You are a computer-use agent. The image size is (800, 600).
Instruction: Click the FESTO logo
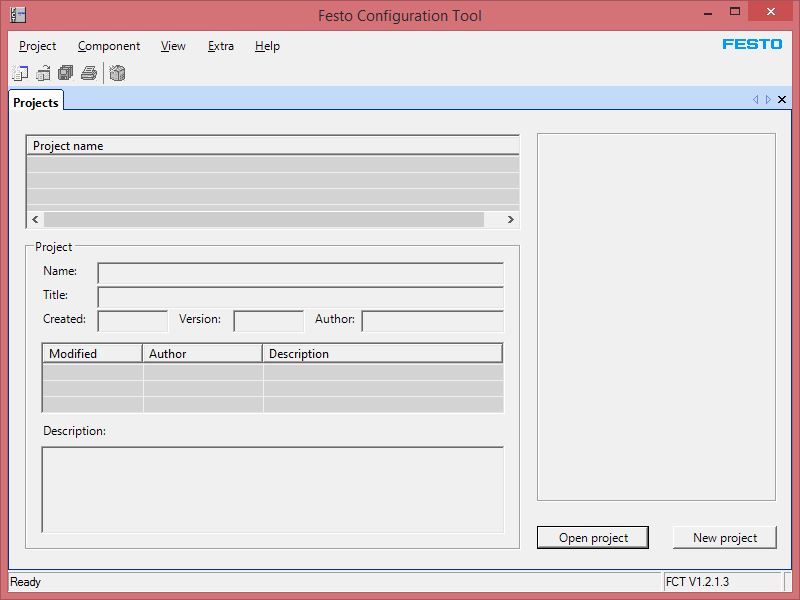pyautogui.click(x=752, y=44)
